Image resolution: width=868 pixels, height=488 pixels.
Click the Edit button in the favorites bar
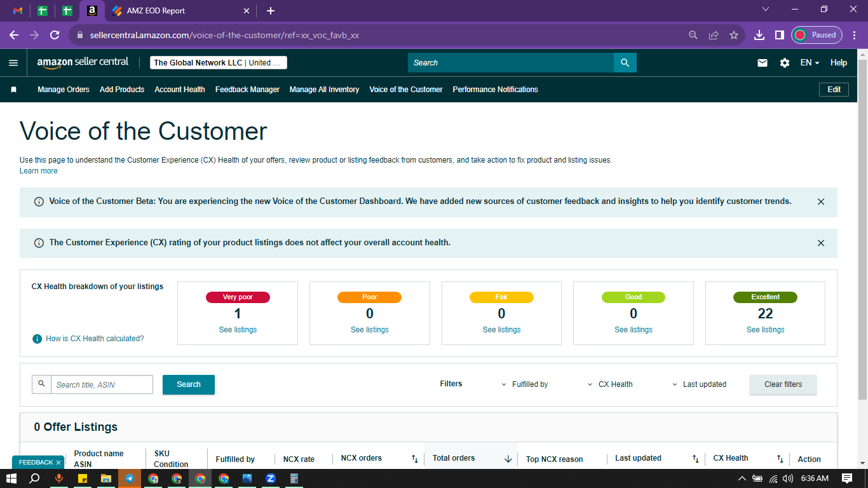click(834, 90)
